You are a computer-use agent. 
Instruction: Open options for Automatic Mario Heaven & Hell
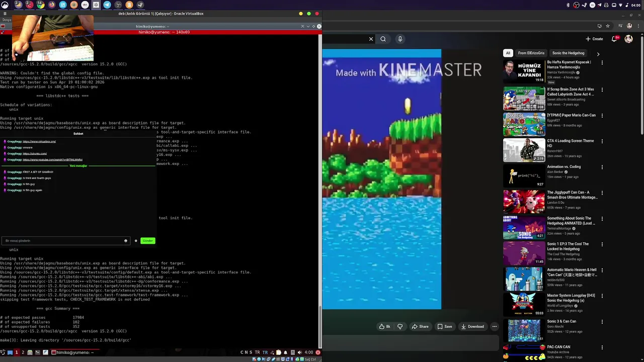(602, 270)
